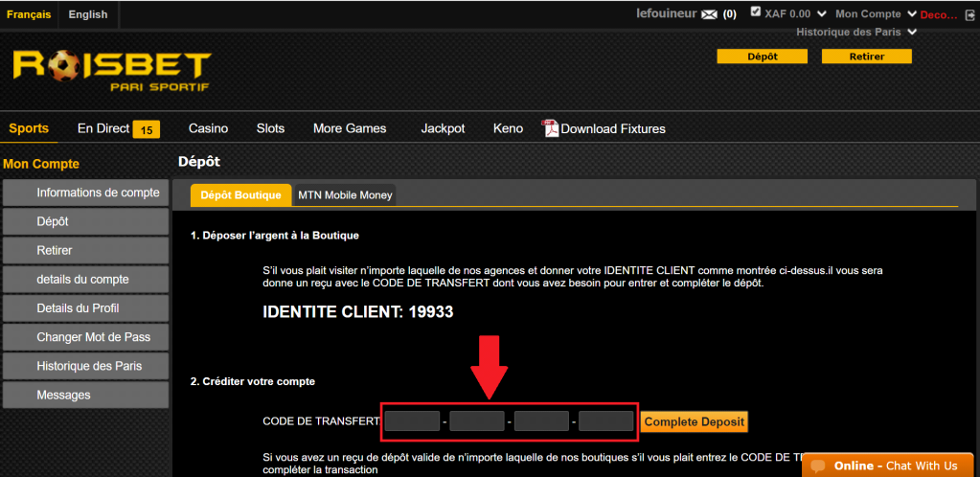Screen dimensions: 980x477
Task: Open the Slots section
Action: 270,128
